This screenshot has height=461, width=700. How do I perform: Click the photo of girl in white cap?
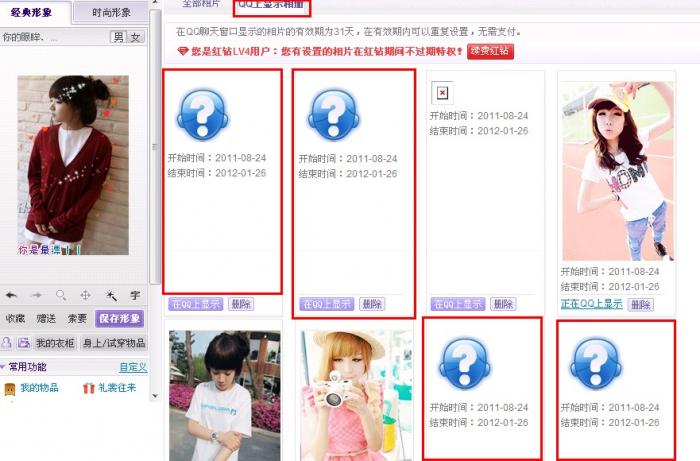click(x=618, y=171)
